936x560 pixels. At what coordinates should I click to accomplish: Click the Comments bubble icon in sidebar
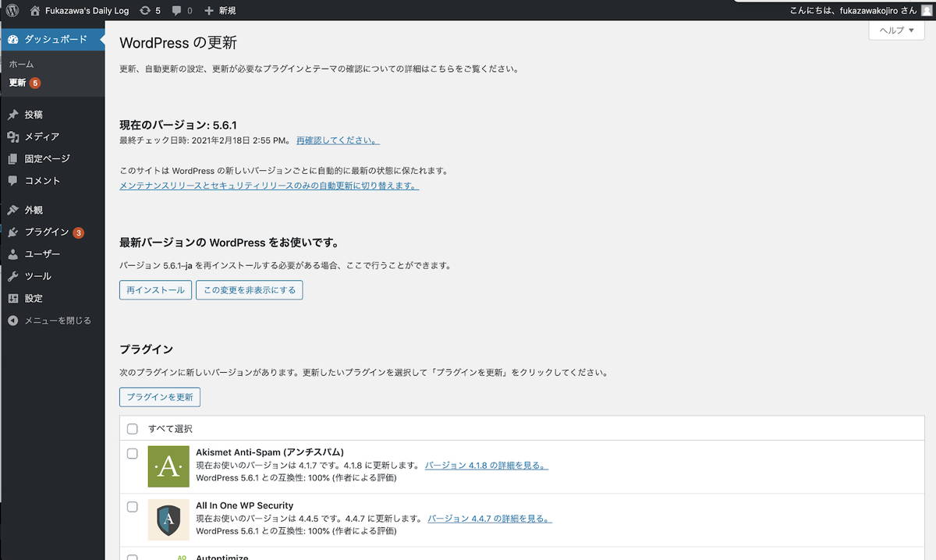pos(12,180)
